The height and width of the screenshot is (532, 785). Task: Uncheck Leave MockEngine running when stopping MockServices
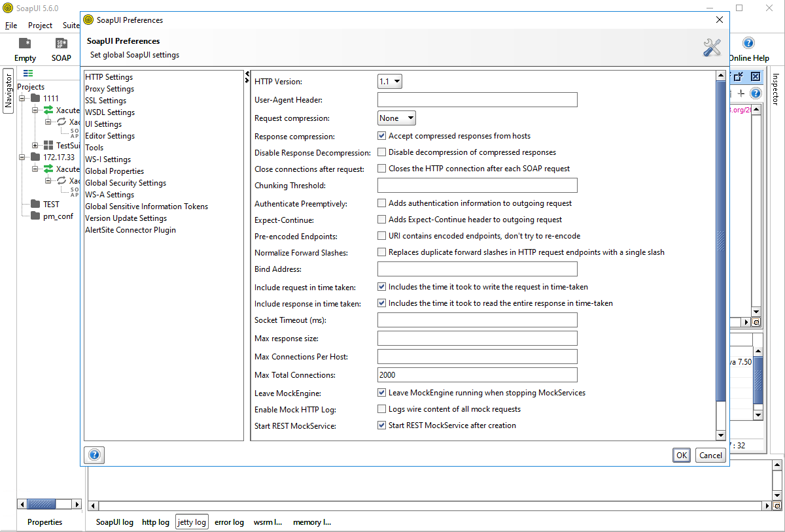pyautogui.click(x=382, y=393)
